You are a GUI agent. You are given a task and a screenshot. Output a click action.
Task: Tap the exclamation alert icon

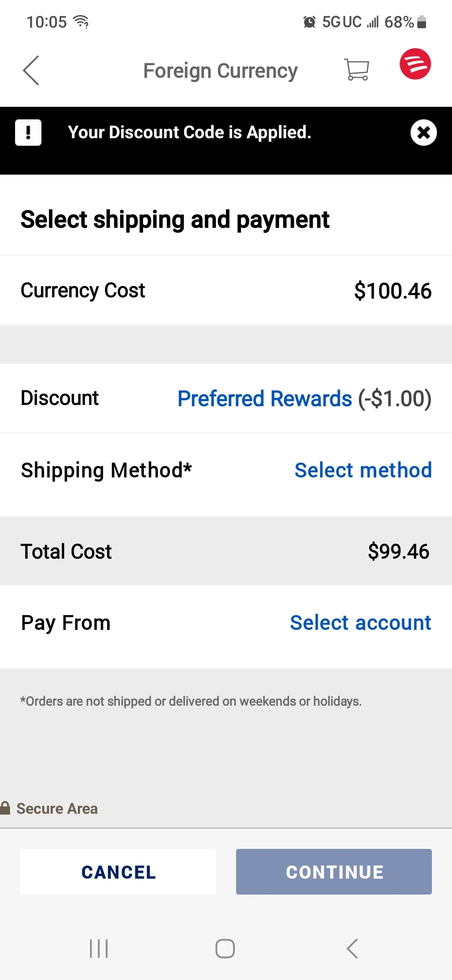pos(28,133)
